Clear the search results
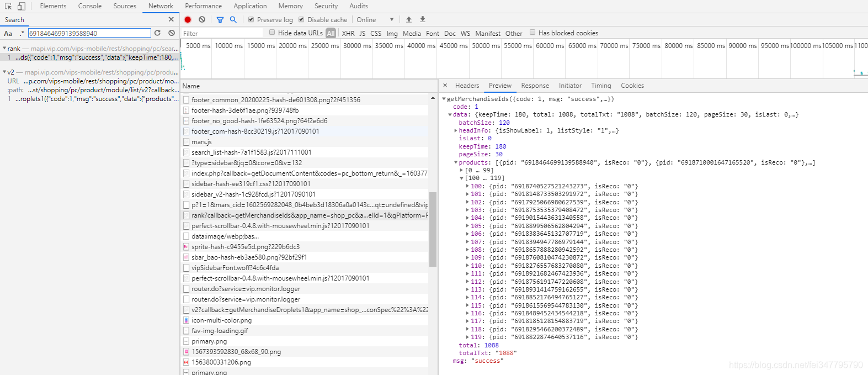The image size is (868, 375). (172, 33)
